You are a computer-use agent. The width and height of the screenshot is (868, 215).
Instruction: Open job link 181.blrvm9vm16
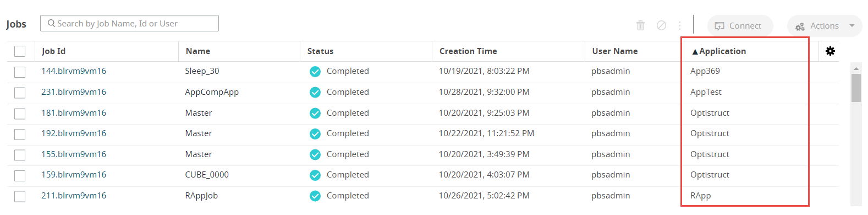tap(74, 113)
